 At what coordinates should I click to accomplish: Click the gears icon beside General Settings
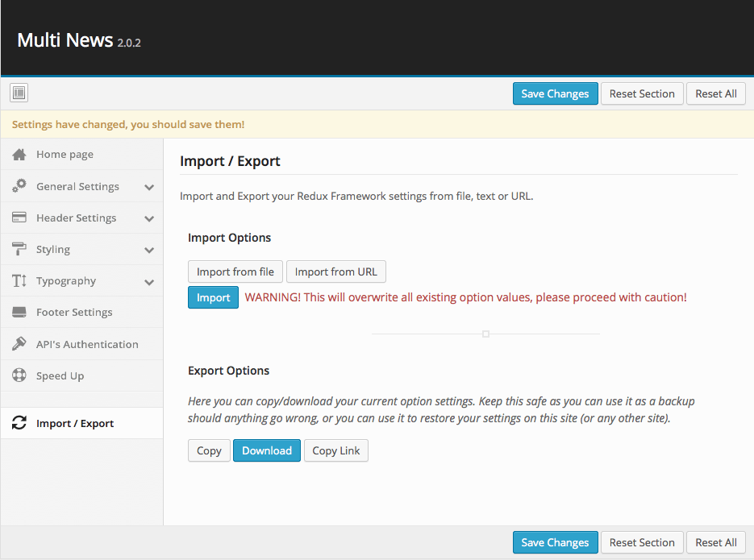19,186
